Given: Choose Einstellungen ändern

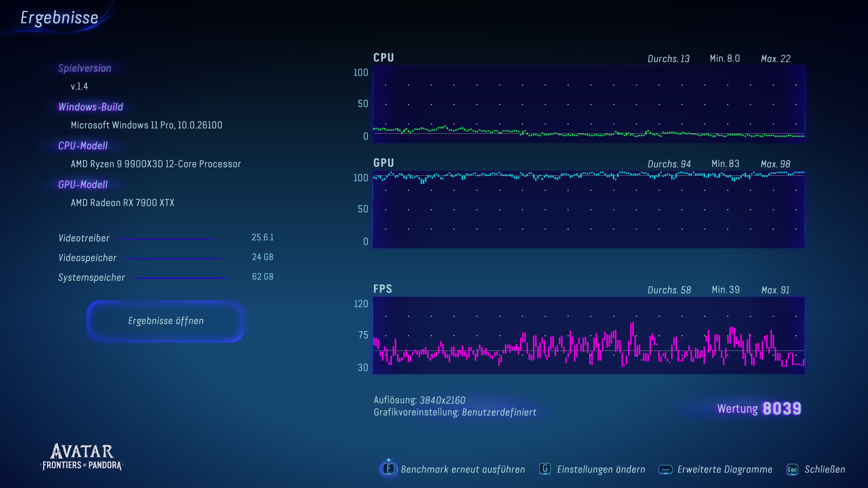Looking at the screenshot, I should point(601,469).
